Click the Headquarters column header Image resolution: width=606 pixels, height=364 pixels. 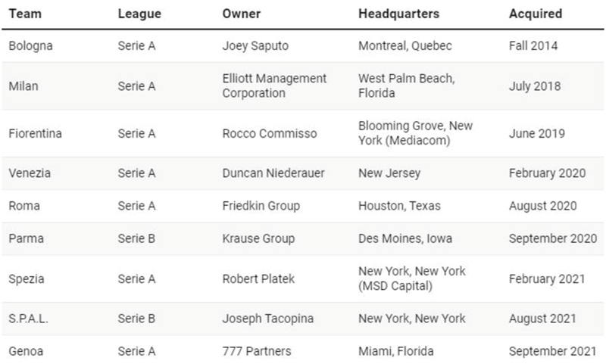click(x=398, y=14)
